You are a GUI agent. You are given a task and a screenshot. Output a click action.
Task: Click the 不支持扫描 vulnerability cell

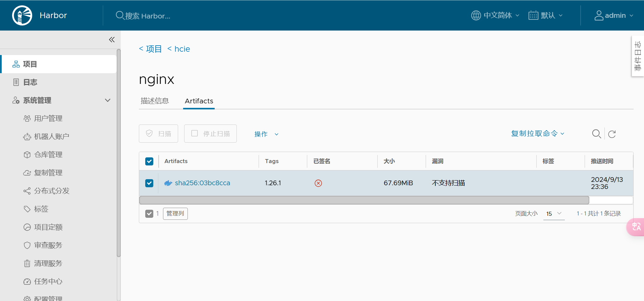(448, 183)
